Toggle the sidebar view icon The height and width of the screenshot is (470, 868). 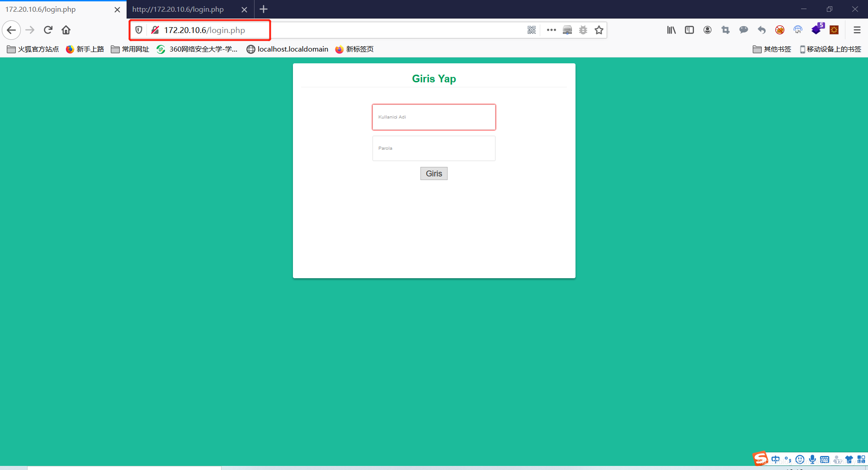coord(689,30)
